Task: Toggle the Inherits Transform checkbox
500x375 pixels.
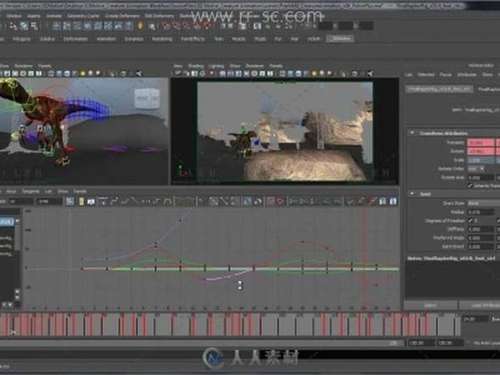Action: click(x=470, y=186)
